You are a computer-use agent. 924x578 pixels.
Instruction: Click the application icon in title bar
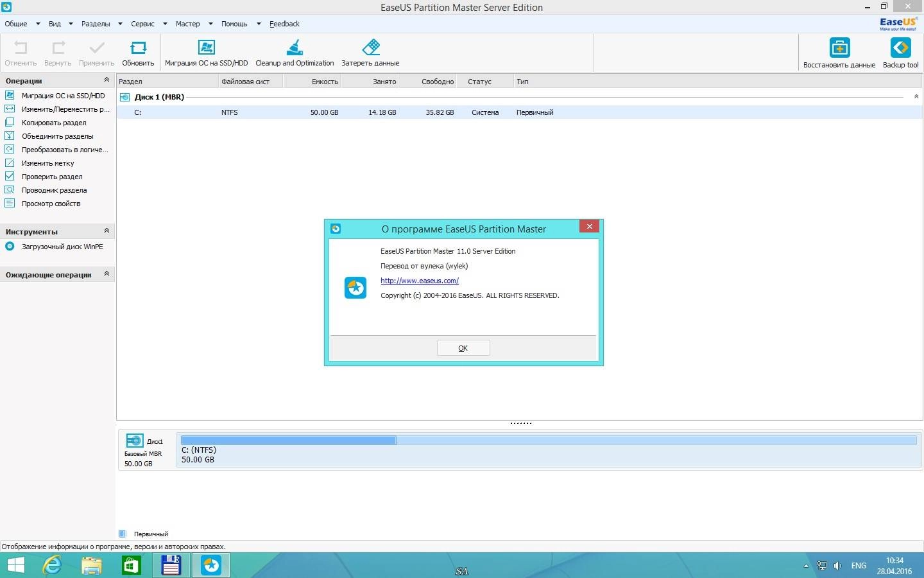click(x=6, y=7)
